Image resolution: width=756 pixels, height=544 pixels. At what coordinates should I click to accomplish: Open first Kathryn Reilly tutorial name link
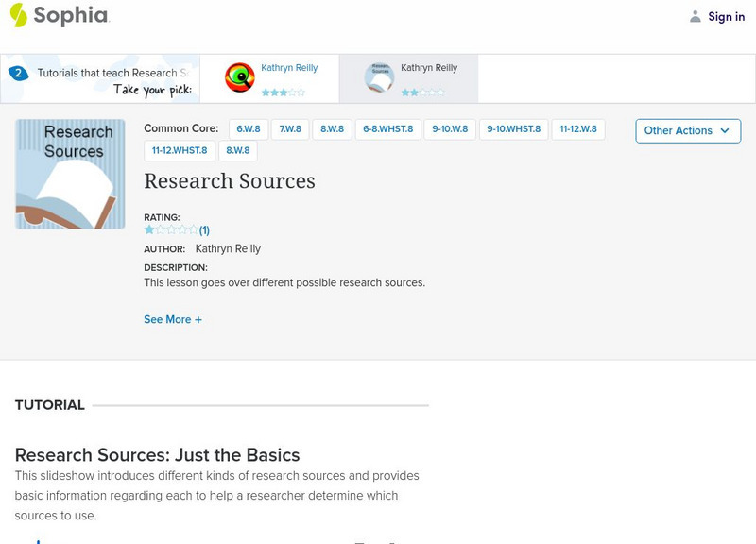(x=289, y=68)
